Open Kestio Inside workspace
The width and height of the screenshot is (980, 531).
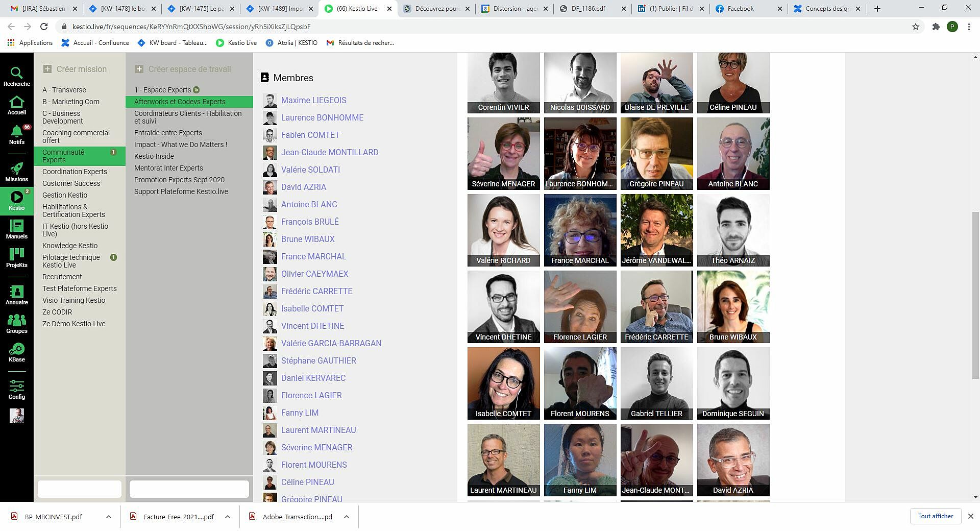coord(154,156)
